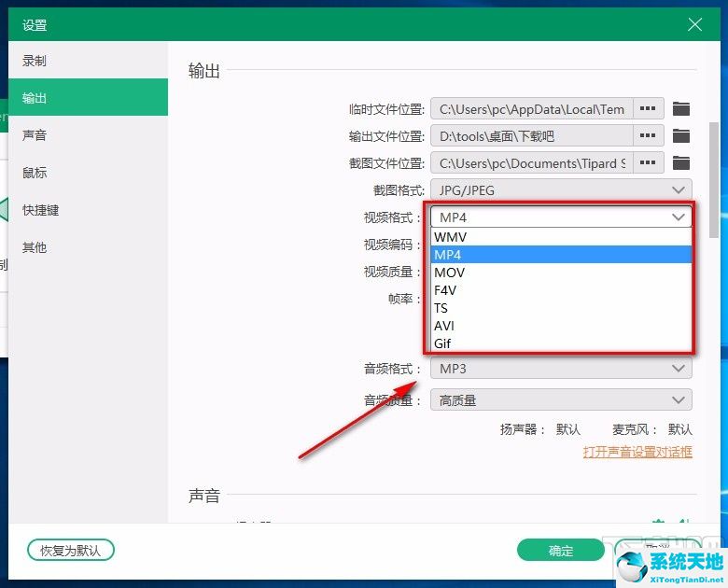The image size is (728, 588).
Task: Click the 恢复为默认 button
Action: pos(71,551)
